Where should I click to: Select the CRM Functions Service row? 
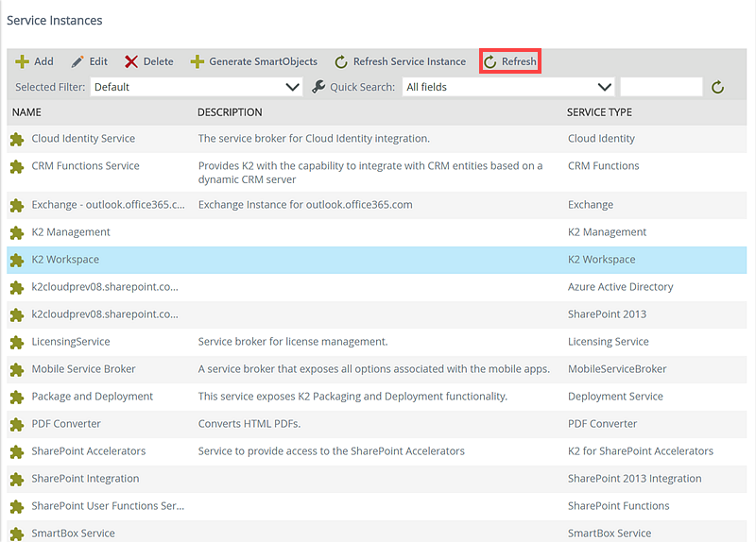click(x=85, y=166)
